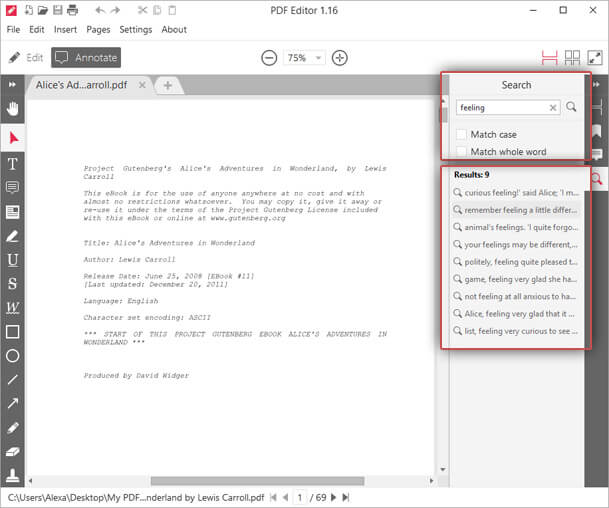Expand the left toolbar with double arrows
The height and width of the screenshot is (508, 609).
point(13,85)
